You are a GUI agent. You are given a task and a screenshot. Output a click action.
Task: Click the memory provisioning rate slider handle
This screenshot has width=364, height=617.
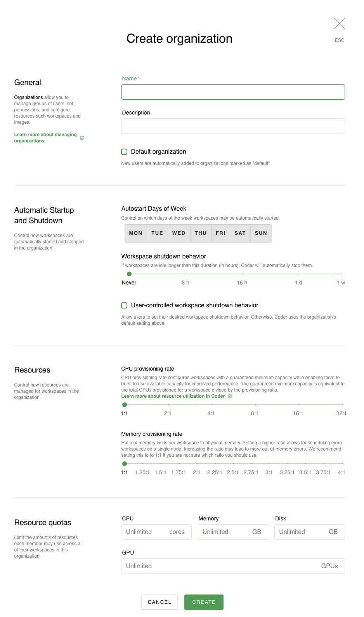[125, 463]
